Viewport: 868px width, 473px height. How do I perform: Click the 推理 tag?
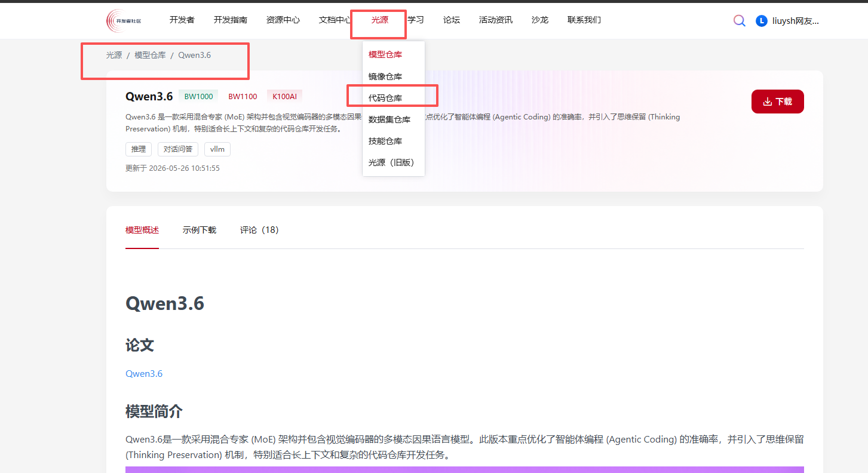[139, 149]
